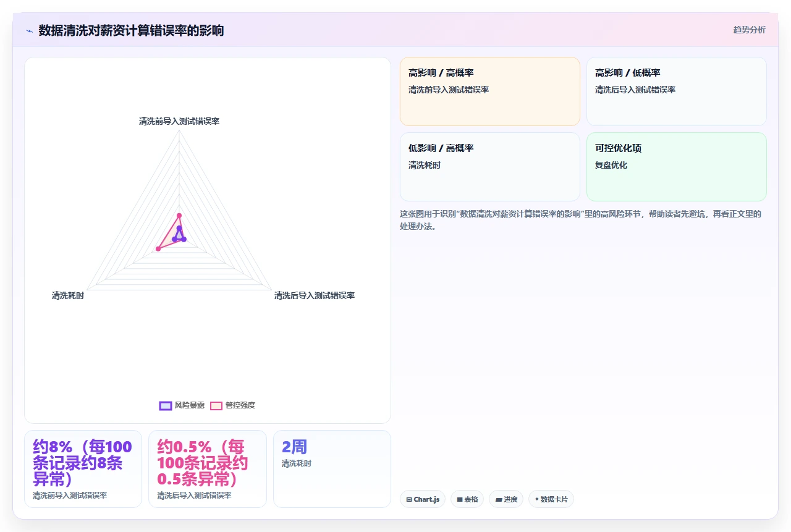
Task: Click the description paragraph below the cards
Action: [581, 220]
